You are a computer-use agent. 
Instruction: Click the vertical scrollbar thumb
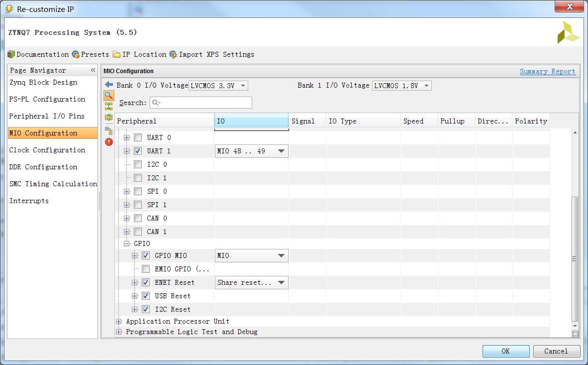pyautogui.click(x=575, y=258)
